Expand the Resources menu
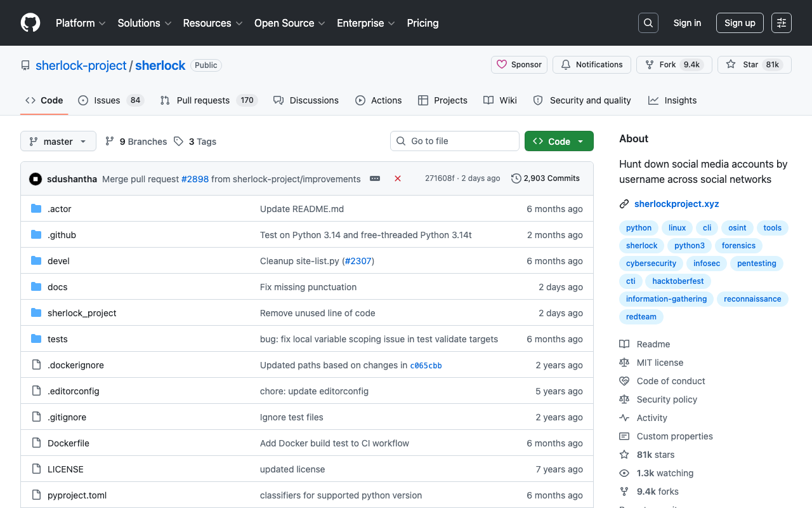The height and width of the screenshot is (508, 812). [x=213, y=23]
